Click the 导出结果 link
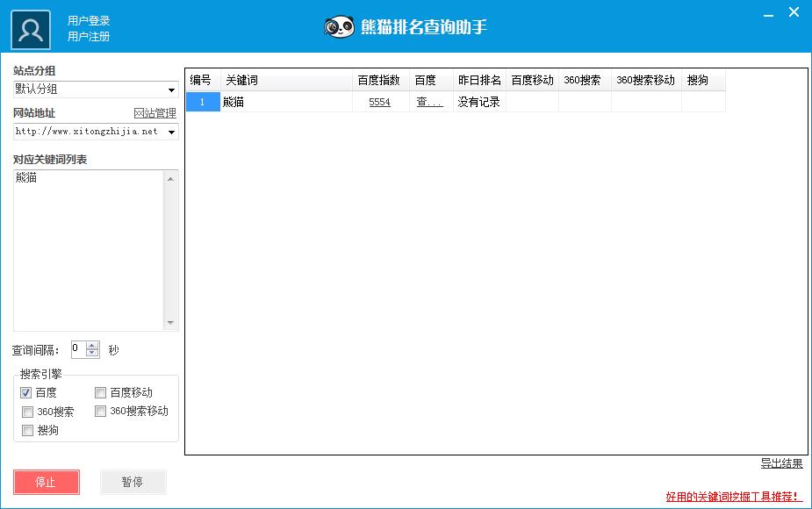 click(x=781, y=463)
